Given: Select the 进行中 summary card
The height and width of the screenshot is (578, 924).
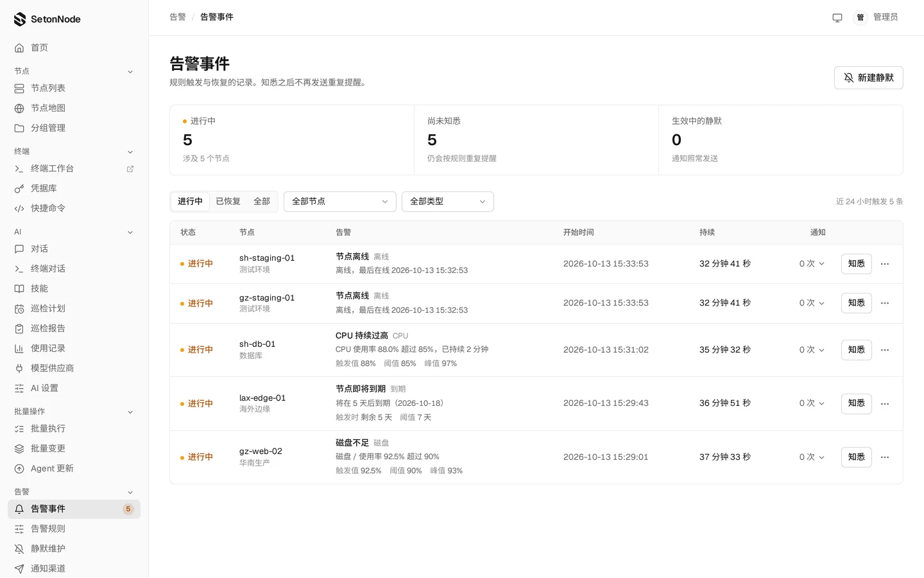Looking at the screenshot, I should [x=292, y=140].
